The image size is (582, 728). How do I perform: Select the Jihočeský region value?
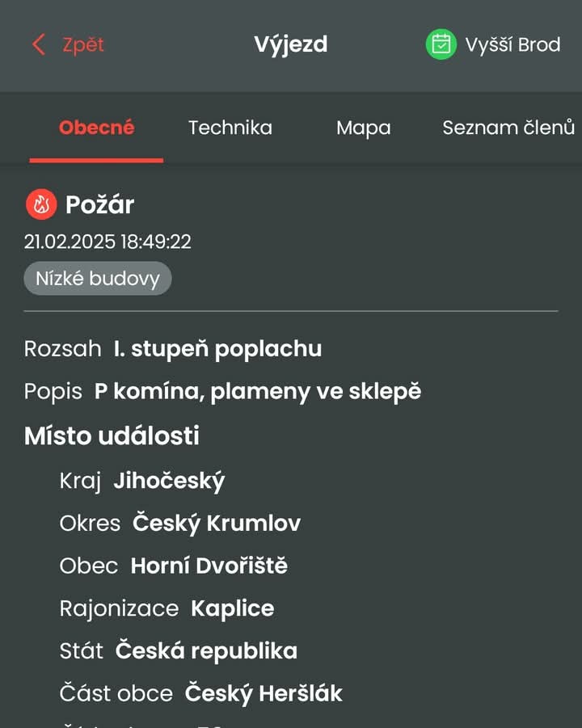(169, 481)
